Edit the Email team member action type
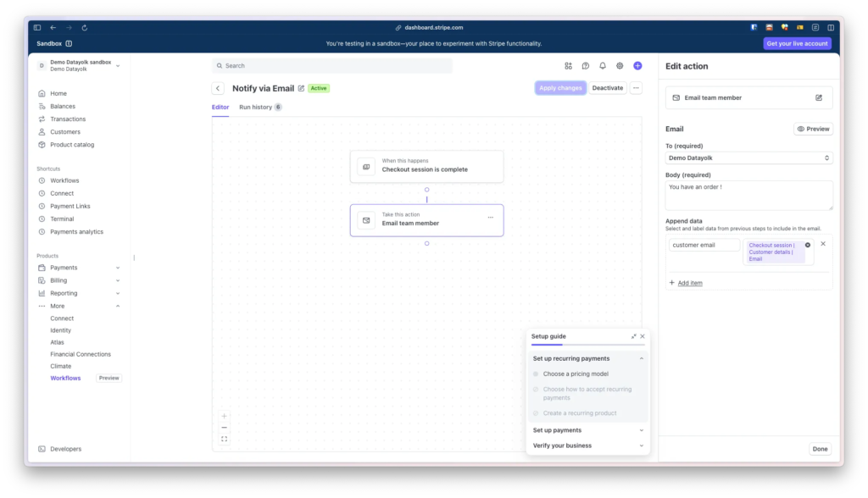This screenshot has width=868, height=498. point(819,98)
